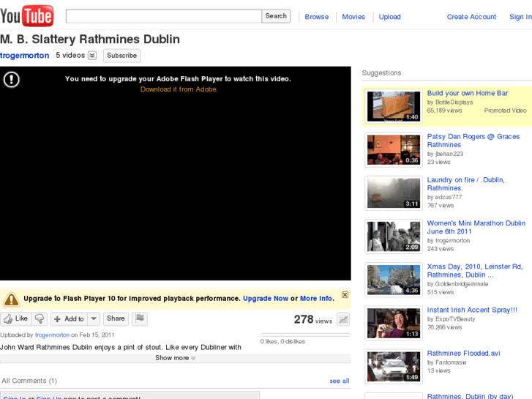
Task: Click by Fantomasie text
Action: click(x=446, y=362)
